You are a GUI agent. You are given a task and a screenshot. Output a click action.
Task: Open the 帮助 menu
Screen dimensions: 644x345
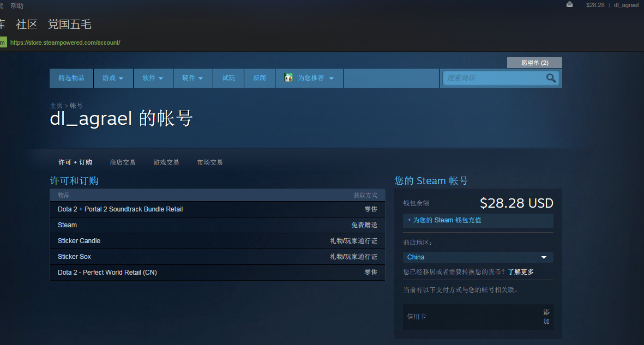coord(17,5)
